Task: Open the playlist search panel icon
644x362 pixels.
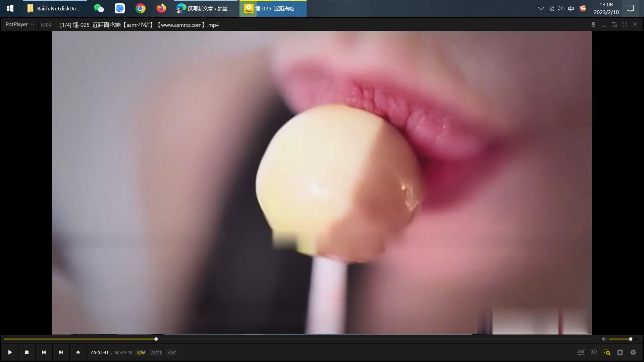Action: click(607, 352)
